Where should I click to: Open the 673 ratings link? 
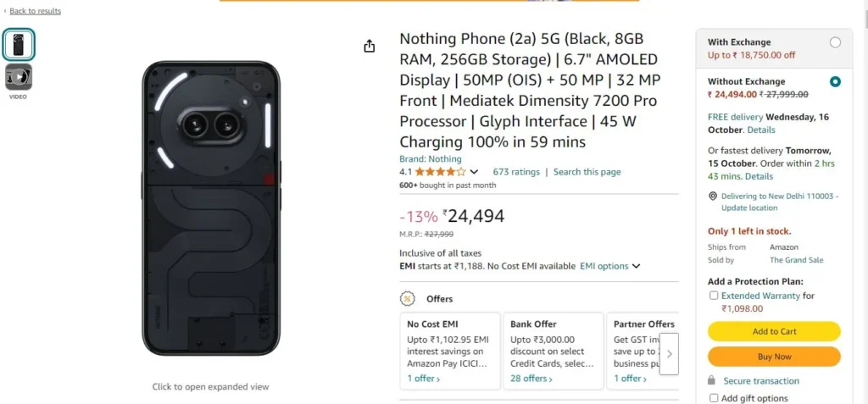pos(516,172)
